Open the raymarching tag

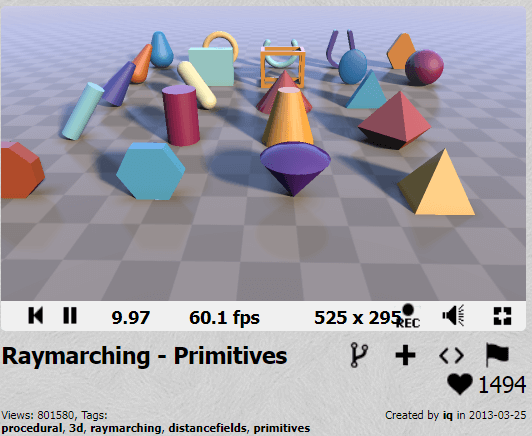126,429
